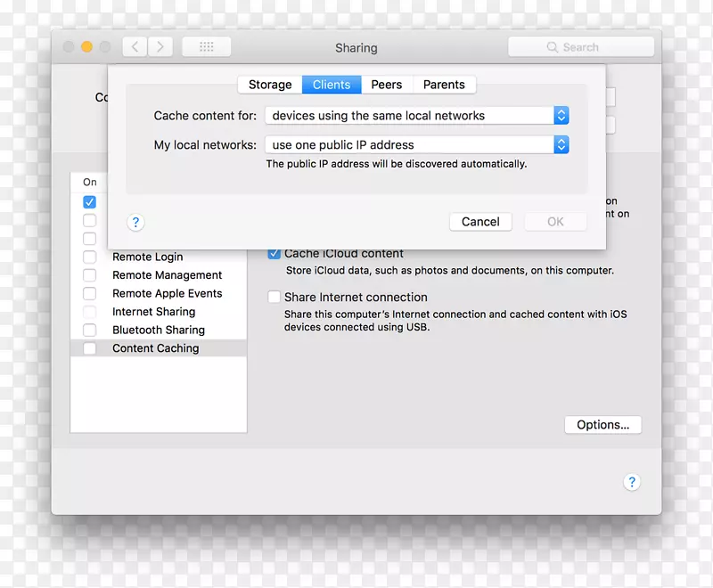Click the yellow minimize window button
The height and width of the screenshot is (588, 713).
86,47
